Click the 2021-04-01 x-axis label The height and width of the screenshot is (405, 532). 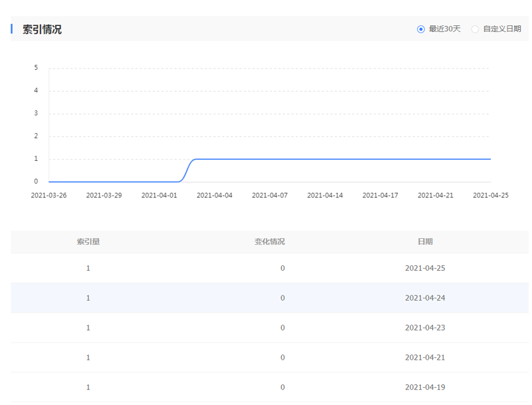click(x=159, y=196)
